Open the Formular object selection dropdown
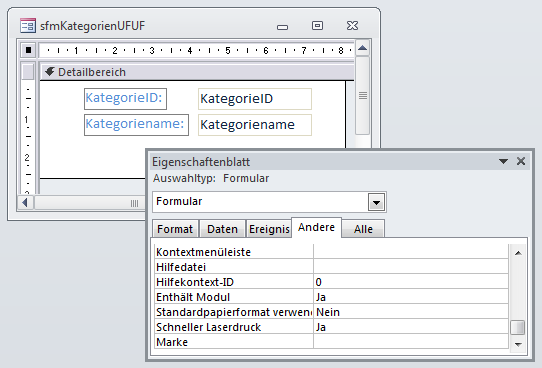Image resolution: width=542 pixels, height=368 pixels. click(x=376, y=202)
